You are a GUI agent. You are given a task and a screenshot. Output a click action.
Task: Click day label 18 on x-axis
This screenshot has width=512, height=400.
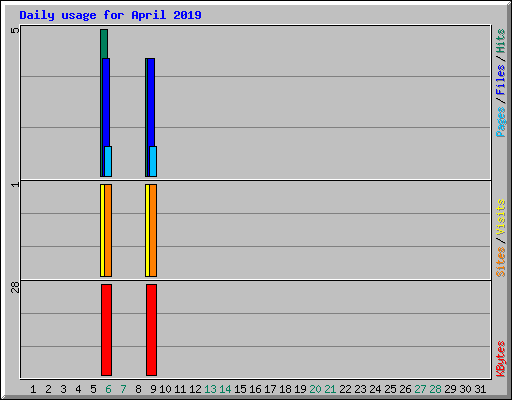tap(285, 389)
